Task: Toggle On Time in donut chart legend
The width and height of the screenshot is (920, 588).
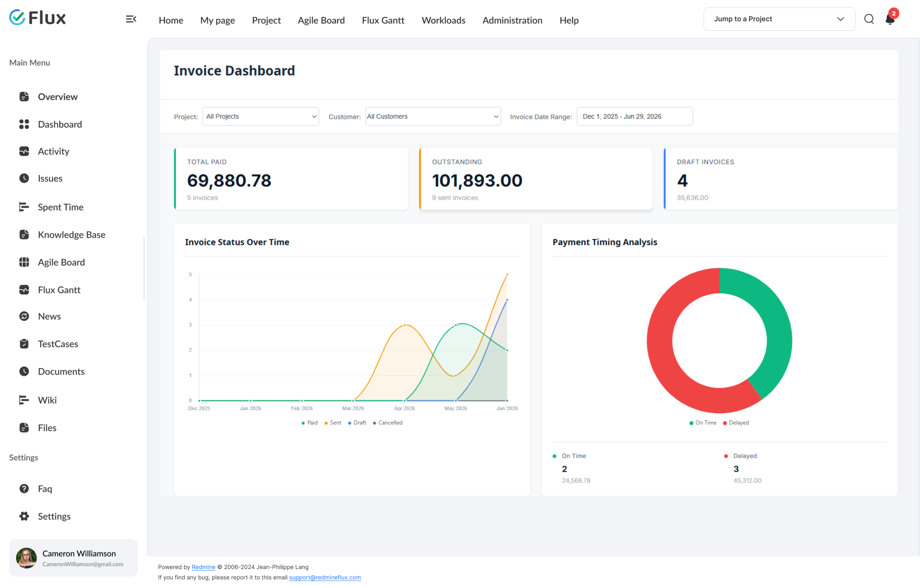Action: (703, 423)
